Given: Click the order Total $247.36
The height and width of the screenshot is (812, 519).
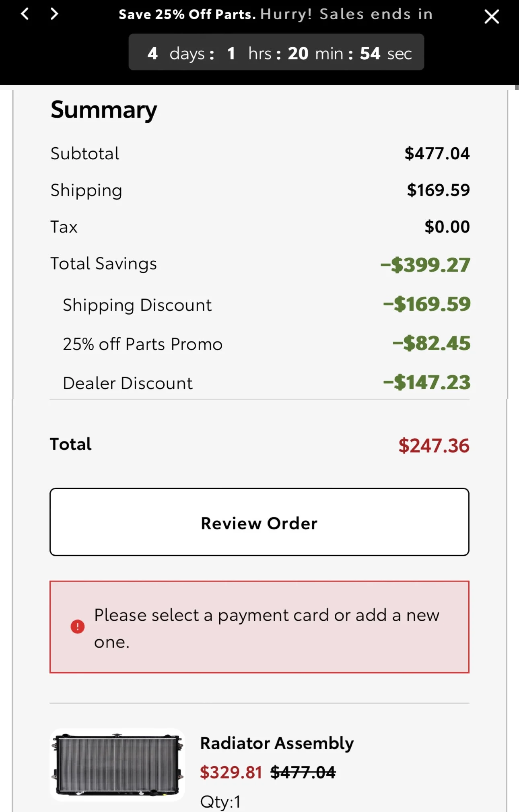Looking at the screenshot, I should 434,445.
